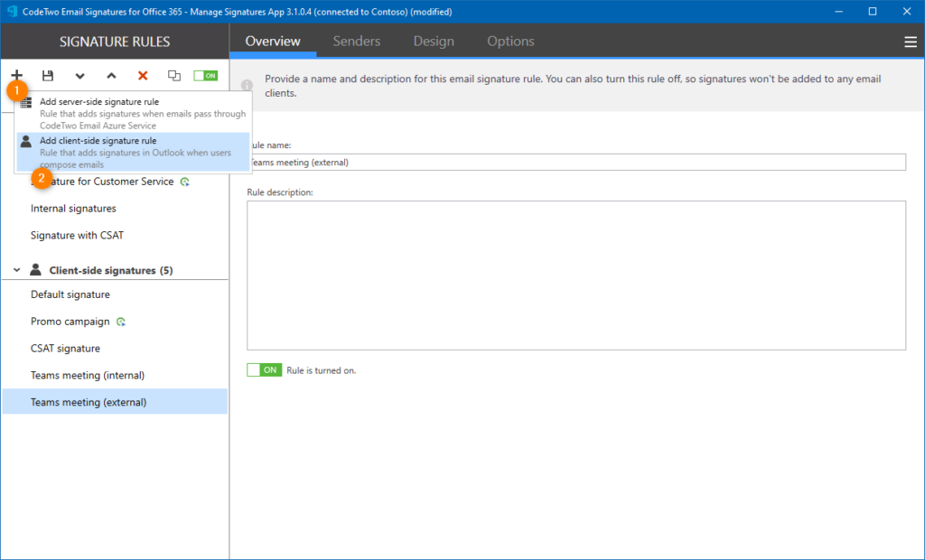Delete the rule with the red X
The width and height of the screenshot is (925, 560).
click(x=143, y=76)
